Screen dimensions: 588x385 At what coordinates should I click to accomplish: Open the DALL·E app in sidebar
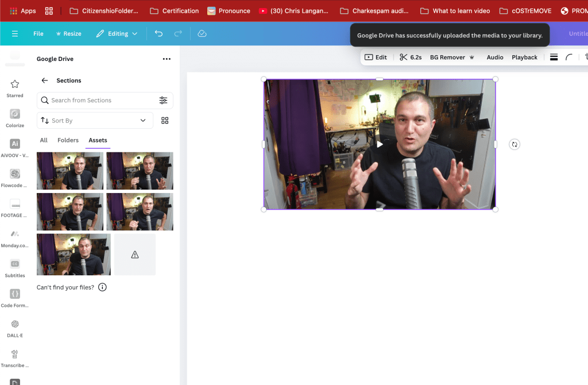click(x=14, y=328)
